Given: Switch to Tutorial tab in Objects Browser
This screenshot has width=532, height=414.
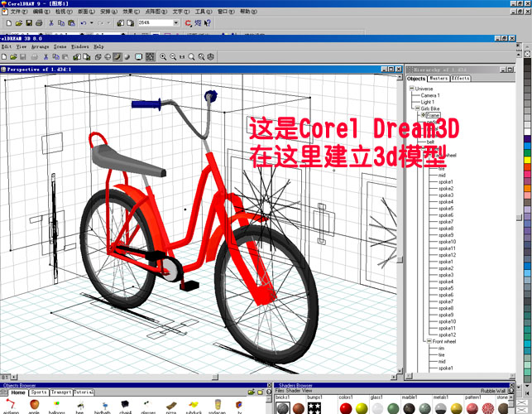Looking at the screenshot, I should click(83, 392).
